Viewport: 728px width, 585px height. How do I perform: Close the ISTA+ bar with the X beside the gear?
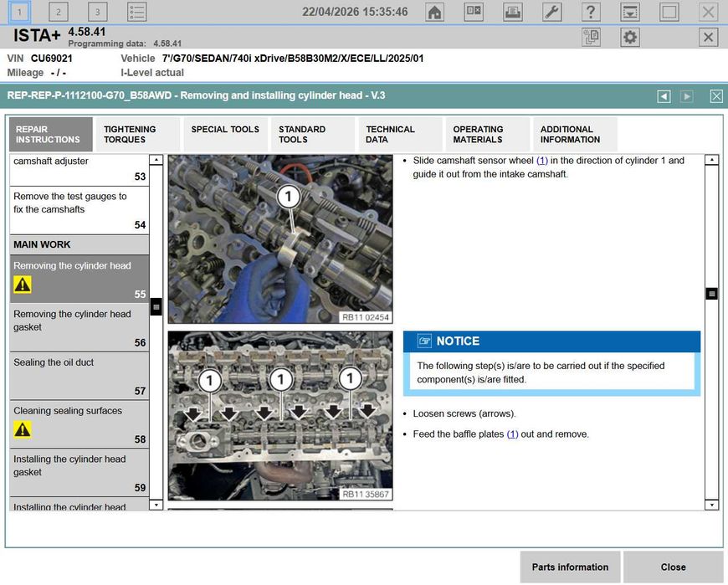[x=708, y=37]
